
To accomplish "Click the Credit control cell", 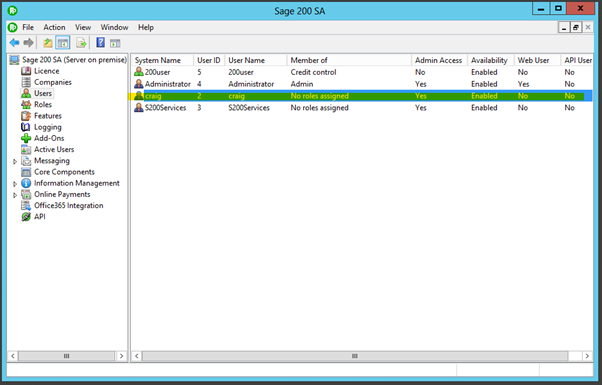I will coord(313,72).
